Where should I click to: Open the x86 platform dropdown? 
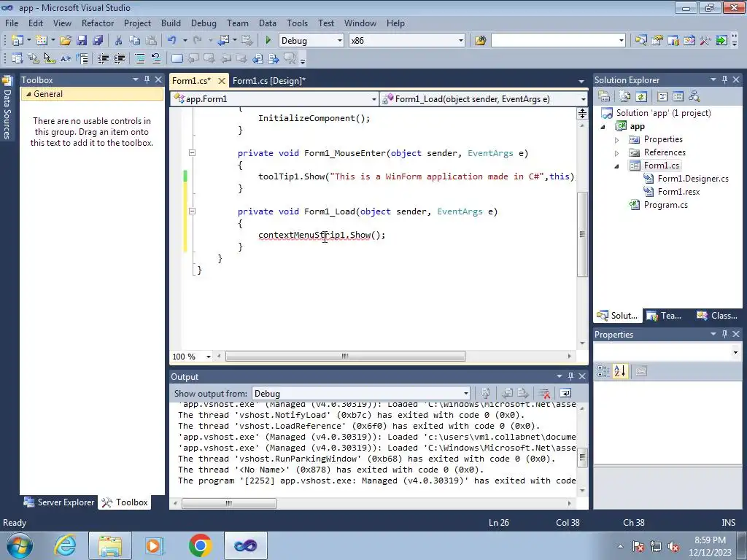461,41
